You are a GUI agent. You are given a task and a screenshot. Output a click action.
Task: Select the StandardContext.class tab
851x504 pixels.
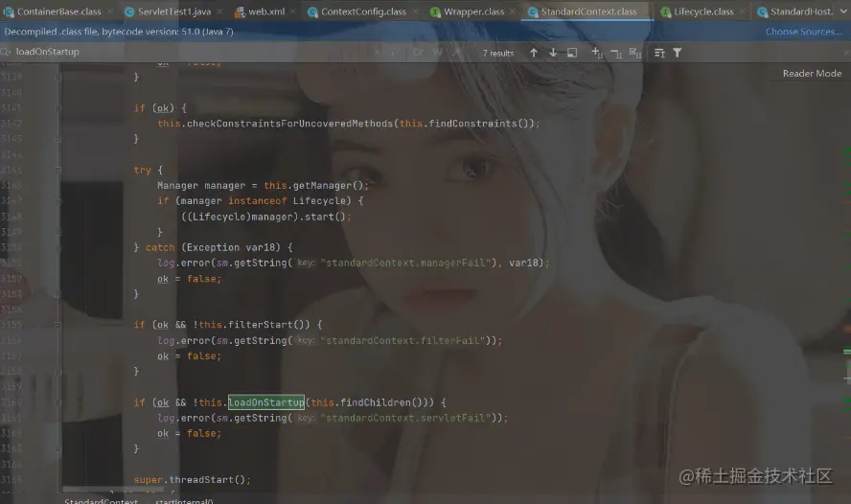coord(588,11)
